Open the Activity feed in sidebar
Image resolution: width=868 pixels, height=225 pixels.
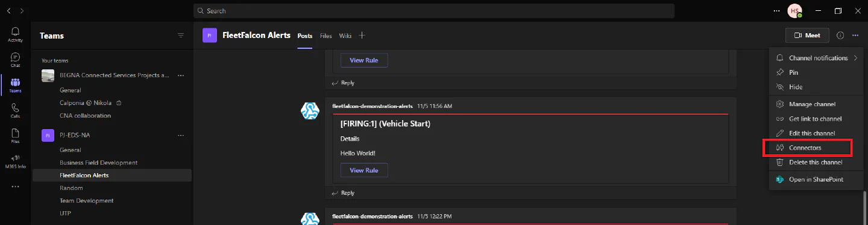click(15, 34)
